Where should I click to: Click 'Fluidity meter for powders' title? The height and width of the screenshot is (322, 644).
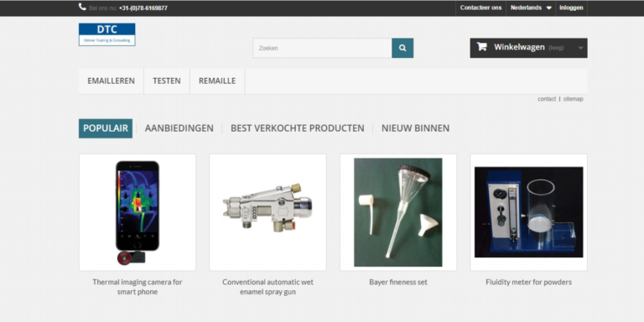528,282
